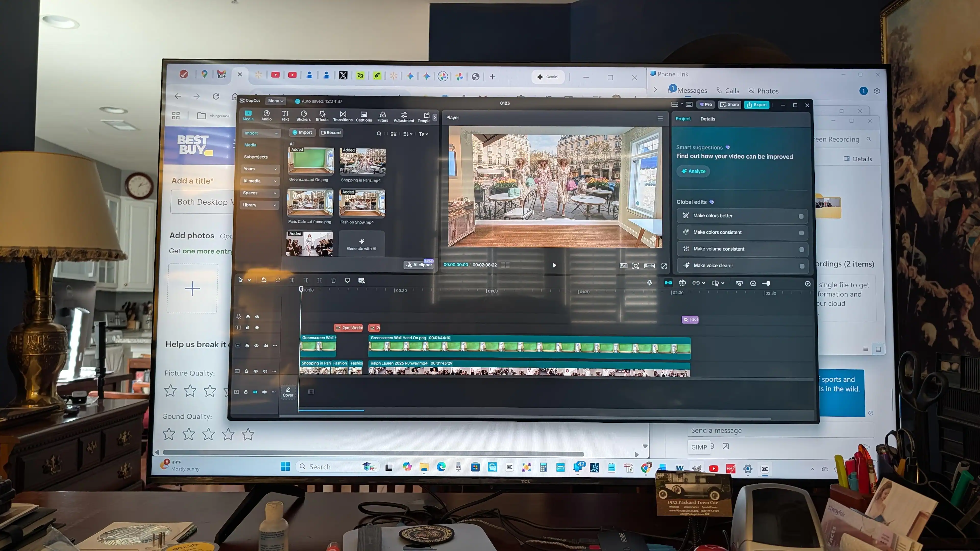Click zoom out timeline magnifier icon
Image resolution: width=980 pixels, height=551 pixels.
pos(753,283)
